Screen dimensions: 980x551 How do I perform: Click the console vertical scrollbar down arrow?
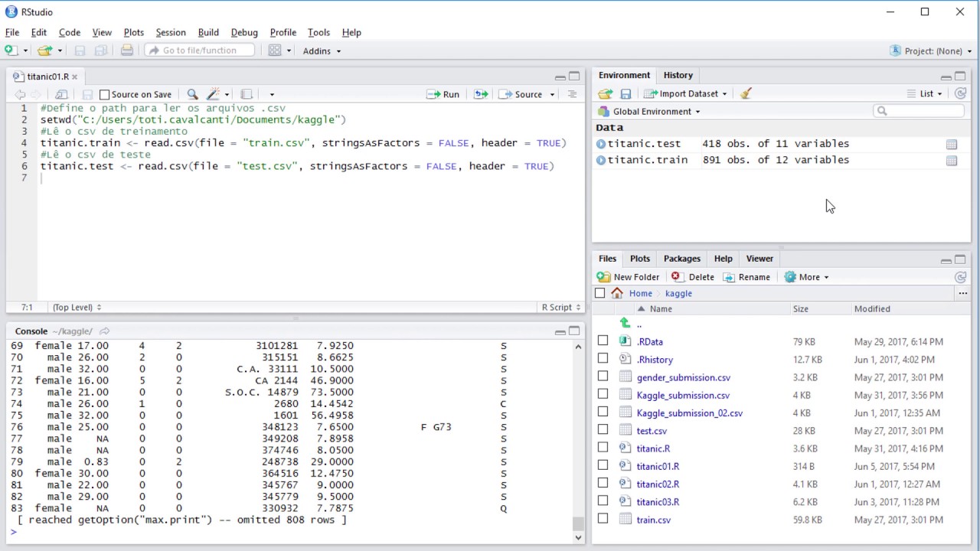pyautogui.click(x=578, y=537)
